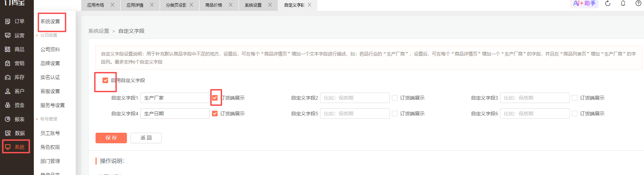The width and height of the screenshot is (644, 175).
Task: Toggle 订货端展示 for 自定义字段6
Action: click(575, 114)
